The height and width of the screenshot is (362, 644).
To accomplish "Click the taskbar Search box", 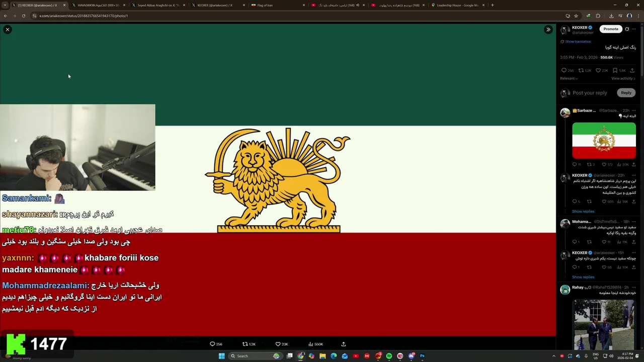I will tap(256, 356).
